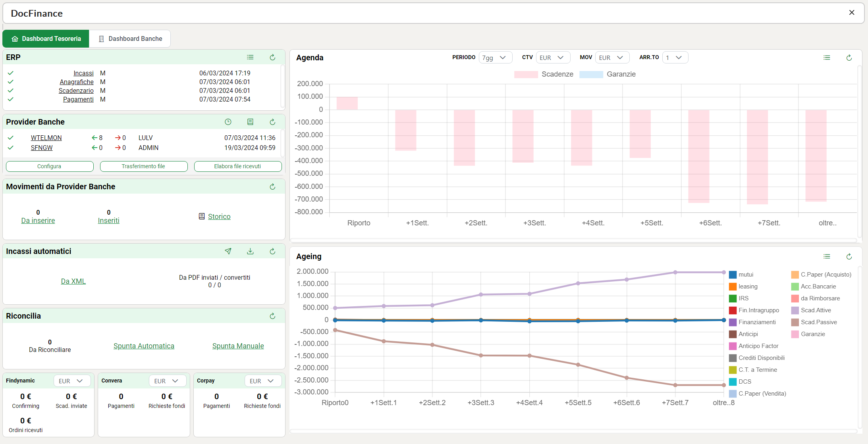Open the Inseriti movements link
The image size is (868, 444).
coord(108,221)
